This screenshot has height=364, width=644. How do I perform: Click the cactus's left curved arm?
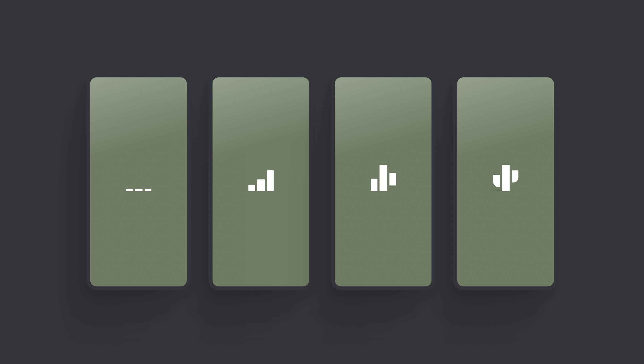(x=496, y=181)
